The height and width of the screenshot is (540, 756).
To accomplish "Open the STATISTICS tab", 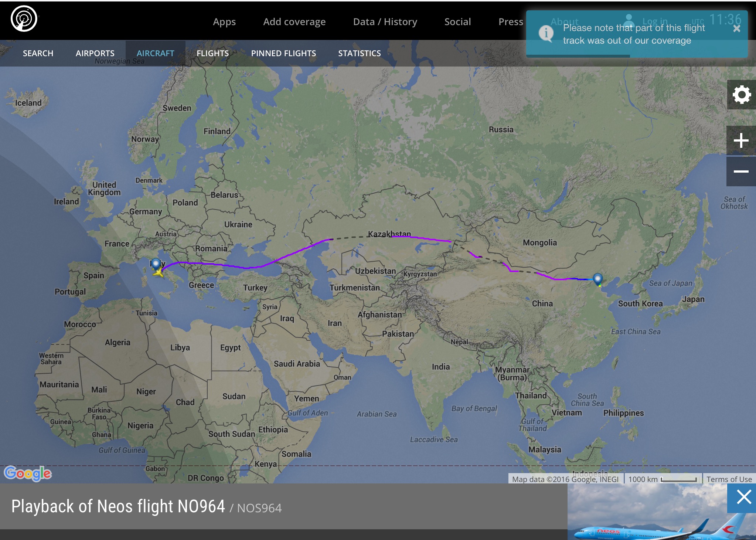I will pos(359,53).
